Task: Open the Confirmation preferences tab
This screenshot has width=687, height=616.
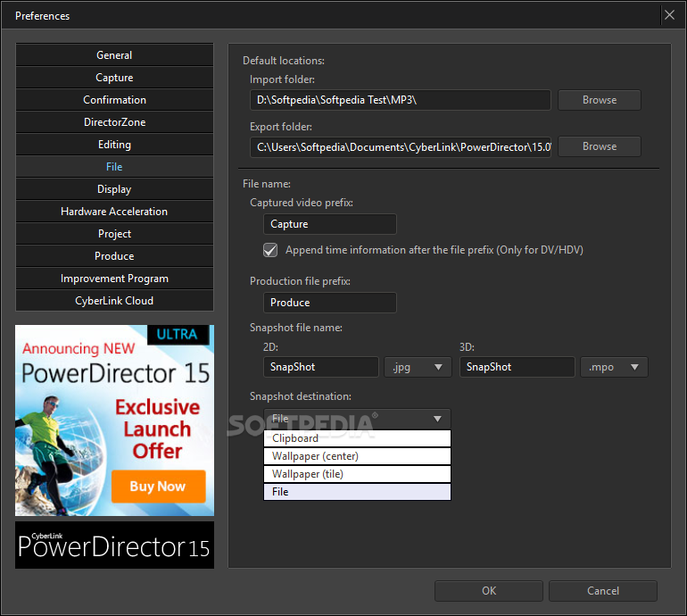Action: 114,100
